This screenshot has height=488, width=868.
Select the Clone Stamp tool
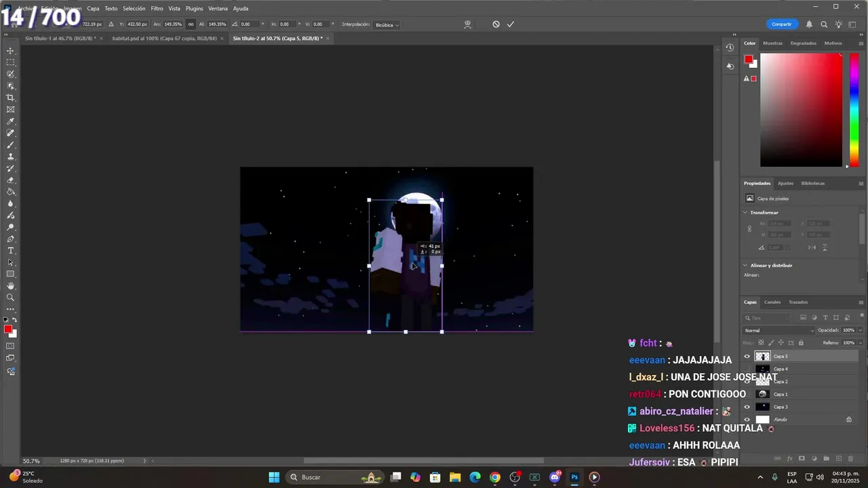click(x=10, y=157)
